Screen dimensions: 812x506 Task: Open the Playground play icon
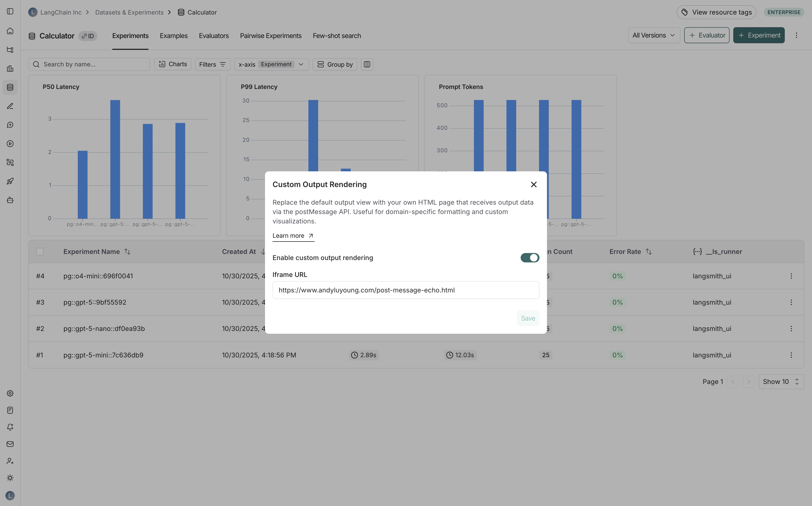(x=10, y=144)
